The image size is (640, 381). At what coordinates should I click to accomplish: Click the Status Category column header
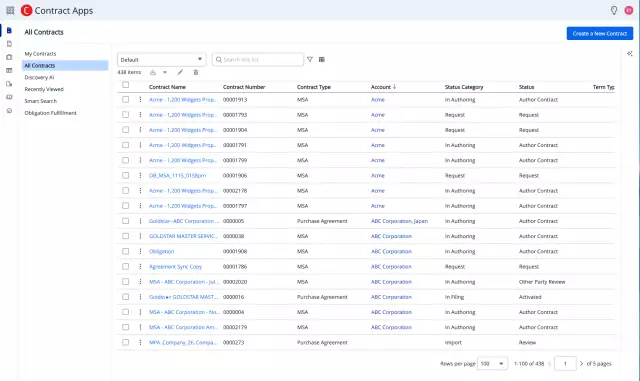pyautogui.click(x=464, y=87)
